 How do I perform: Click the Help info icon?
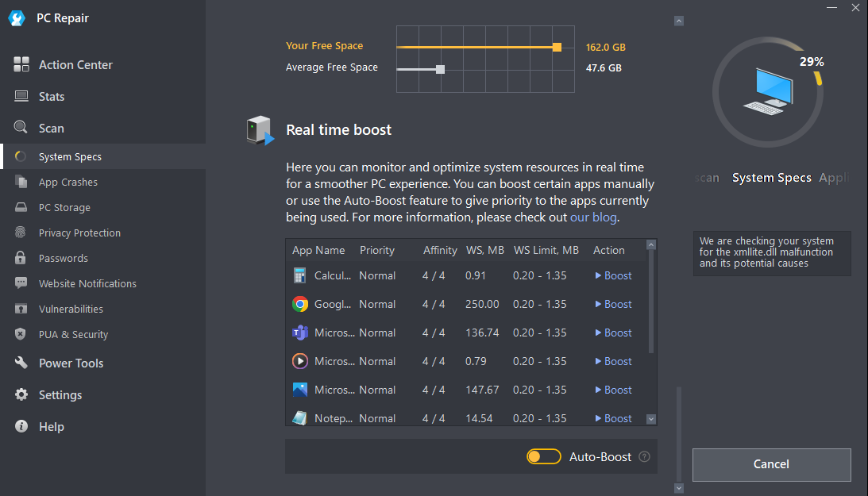pyautogui.click(x=21, y=426)
